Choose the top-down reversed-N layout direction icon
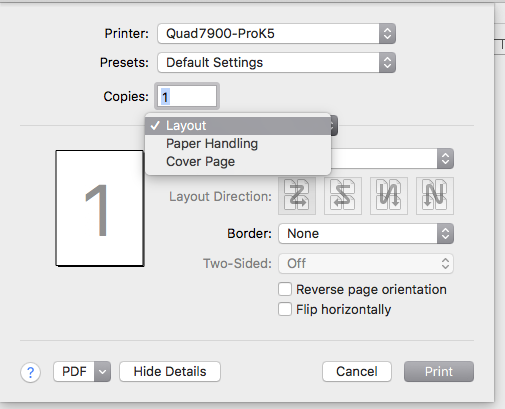 click(389, 196)
